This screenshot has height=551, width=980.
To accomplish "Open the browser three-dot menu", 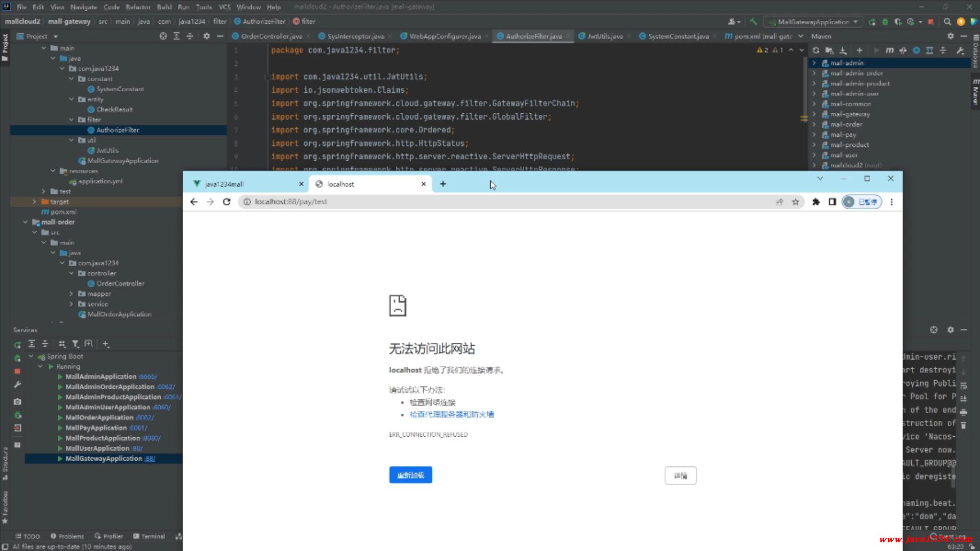I will tap(892, 202).
